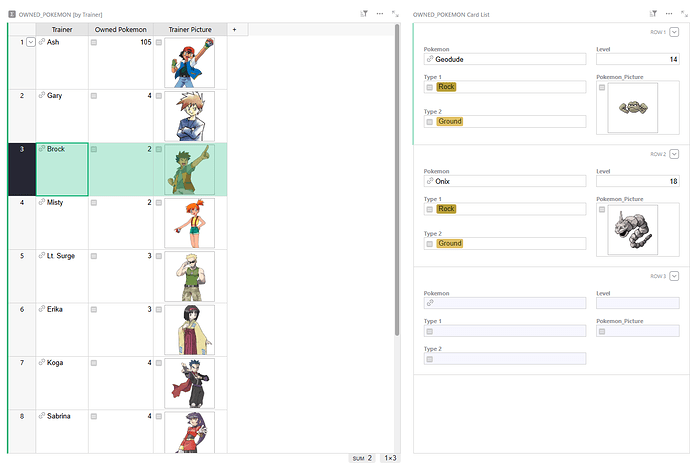Screen dimensions: 690x463
Task: Click the table icon beside OWNED_POKEMON by Trainer title
Action: click(12, 14)
